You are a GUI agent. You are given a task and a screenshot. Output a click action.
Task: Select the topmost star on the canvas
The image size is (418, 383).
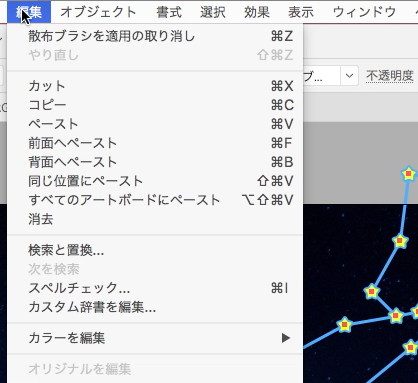[408, 174]
